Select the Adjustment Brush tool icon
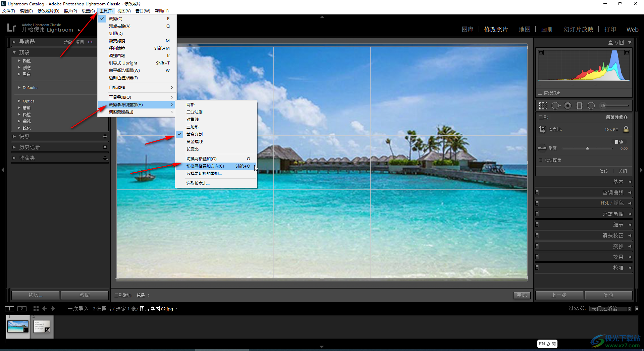This screenshot has width=644, height=351. [603, 106]
